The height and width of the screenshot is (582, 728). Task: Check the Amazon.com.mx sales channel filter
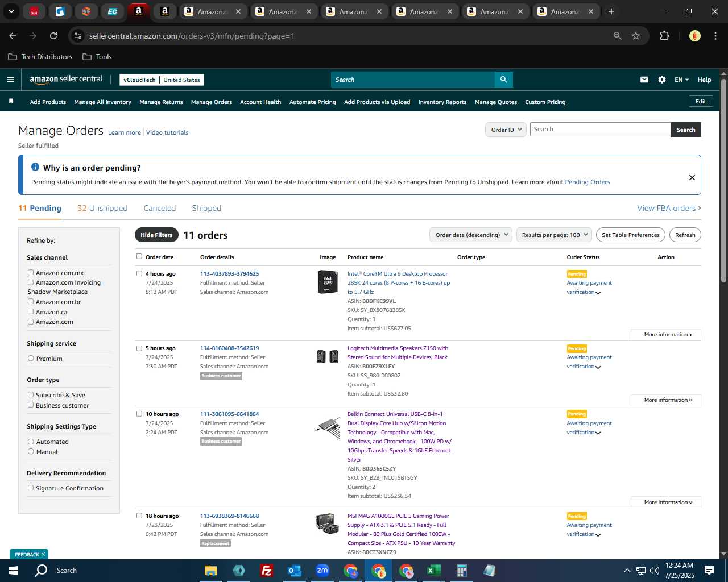[x=31, y=272]
